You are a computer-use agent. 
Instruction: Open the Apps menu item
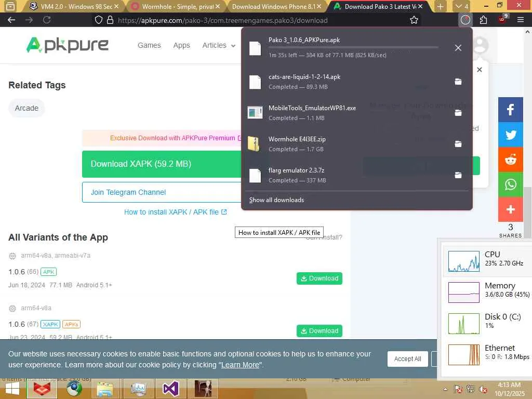coord(181,45)
